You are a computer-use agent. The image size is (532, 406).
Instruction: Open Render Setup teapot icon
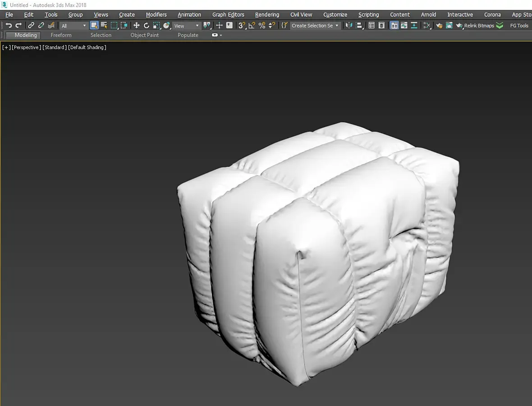click(x=439, y=26)
